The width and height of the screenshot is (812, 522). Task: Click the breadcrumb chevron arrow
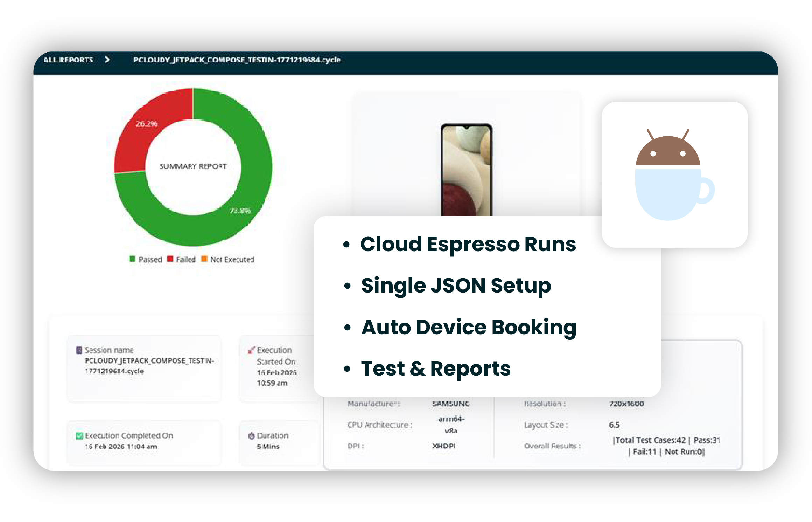coord(107,60)
